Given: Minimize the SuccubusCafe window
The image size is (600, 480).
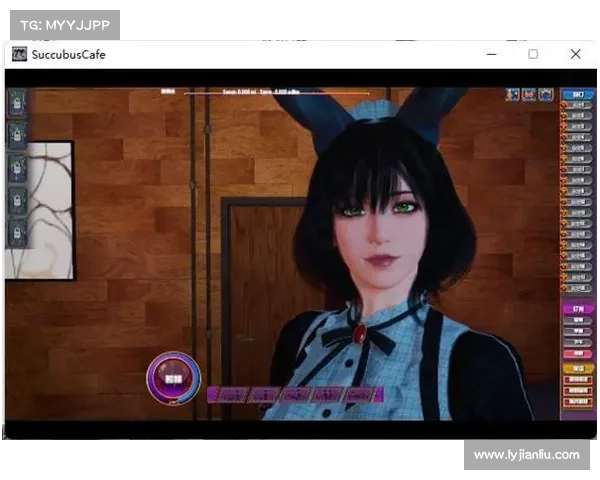Looking at the screenshot, I should point(492,54).
